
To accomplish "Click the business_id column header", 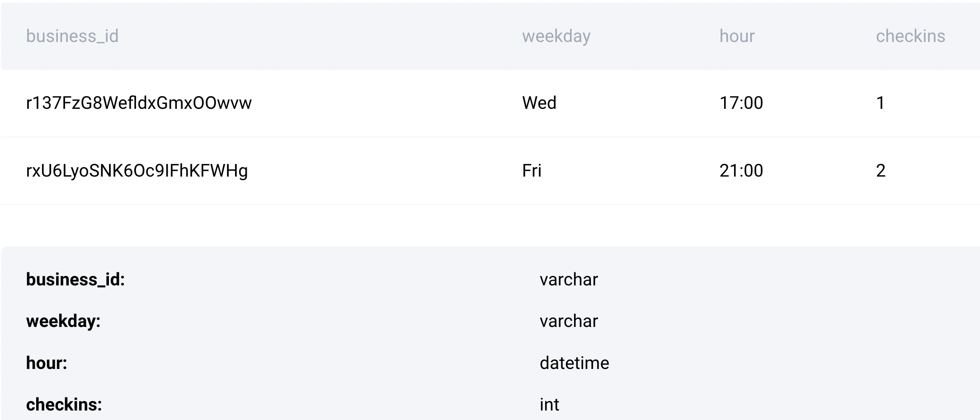I will click(x=72, y=36).
